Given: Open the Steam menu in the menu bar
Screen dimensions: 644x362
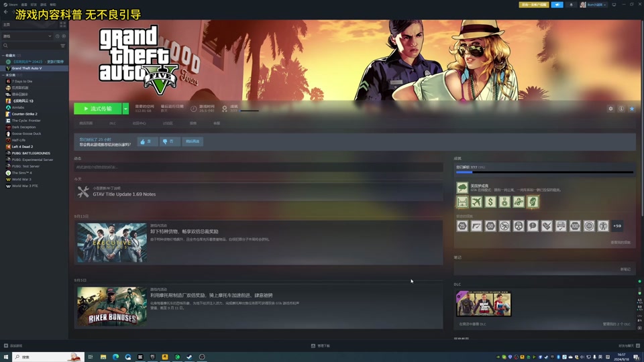Looking at the screenshot, I should click(13, 5).
